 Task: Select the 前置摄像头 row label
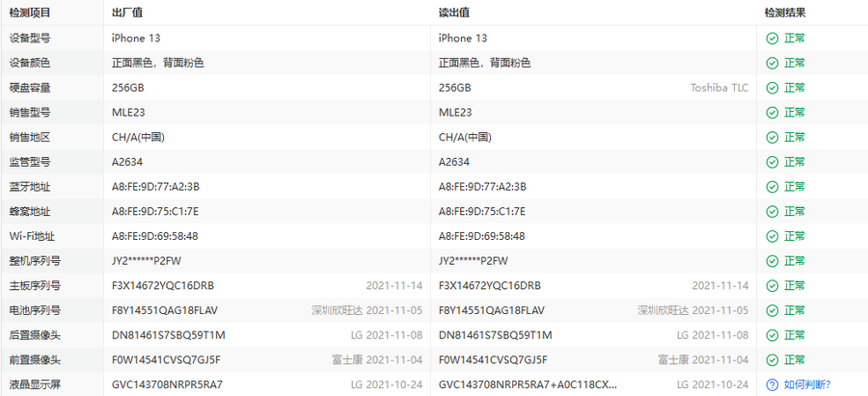point(35,360)
